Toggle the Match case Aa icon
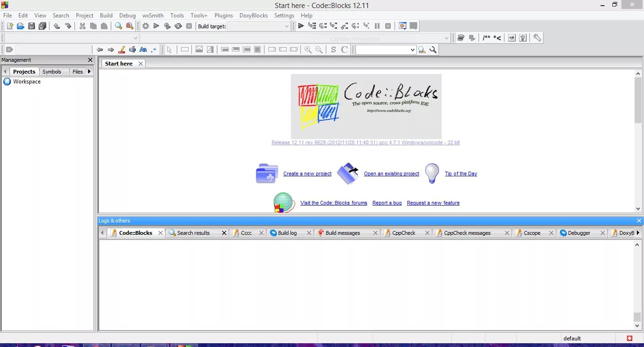This screenshot has height=347, width=644. [x=143, y=50]
